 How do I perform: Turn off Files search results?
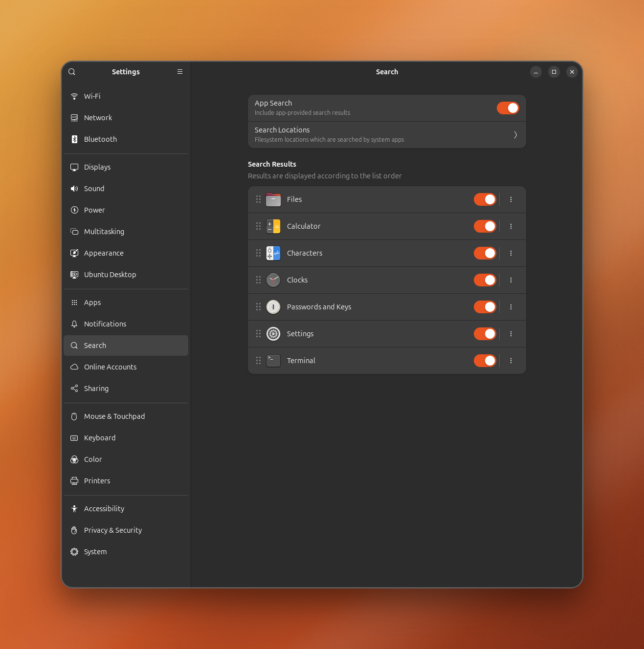point(485,199)
